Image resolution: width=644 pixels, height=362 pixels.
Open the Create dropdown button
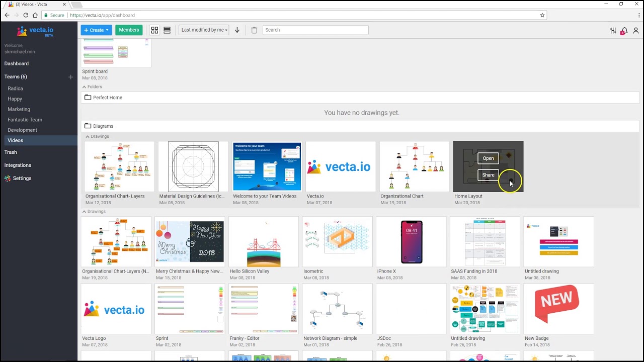(97, 30)
